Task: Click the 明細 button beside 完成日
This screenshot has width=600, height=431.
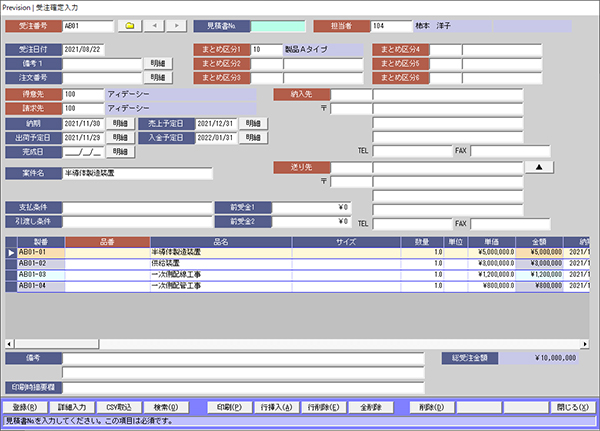Action: tap(120, 152)
